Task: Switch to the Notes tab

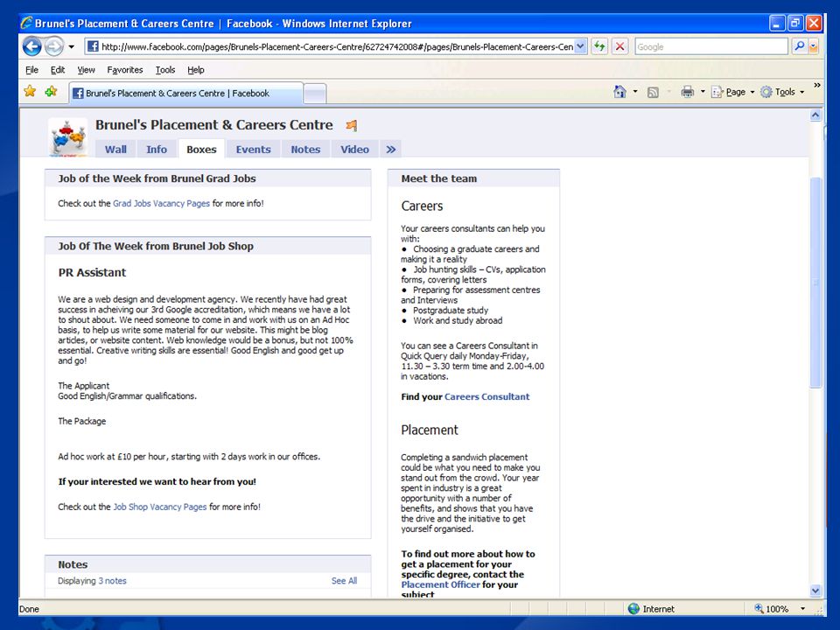Action: pos(305,150)
